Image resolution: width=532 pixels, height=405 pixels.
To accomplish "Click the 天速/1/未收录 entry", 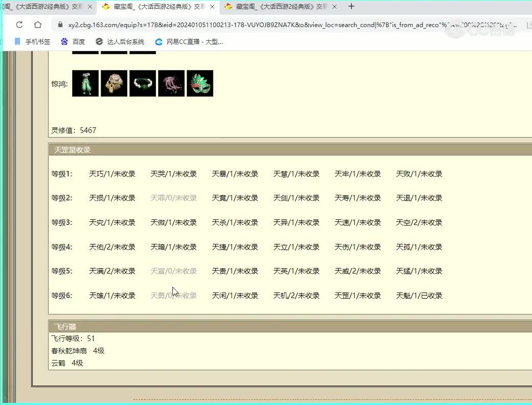I will coord(358,222).
